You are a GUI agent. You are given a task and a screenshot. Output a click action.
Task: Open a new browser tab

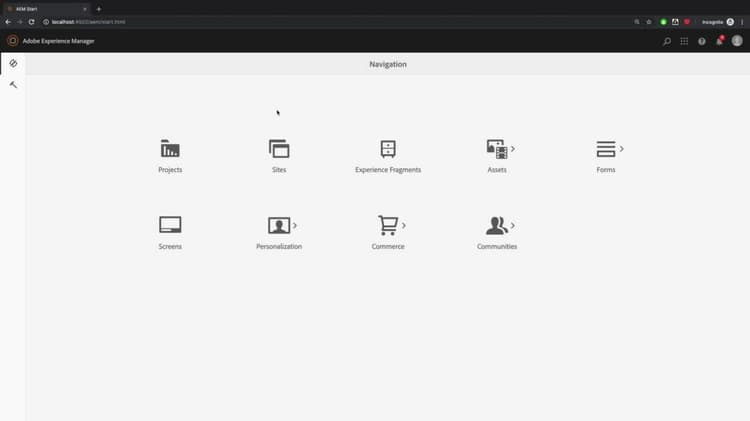point(99,9)
